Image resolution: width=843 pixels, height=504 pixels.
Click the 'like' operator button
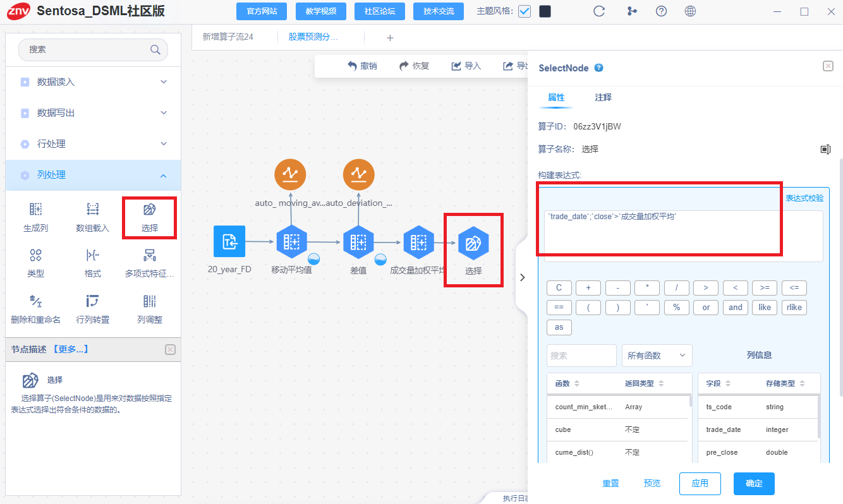[x=765, y=308]
